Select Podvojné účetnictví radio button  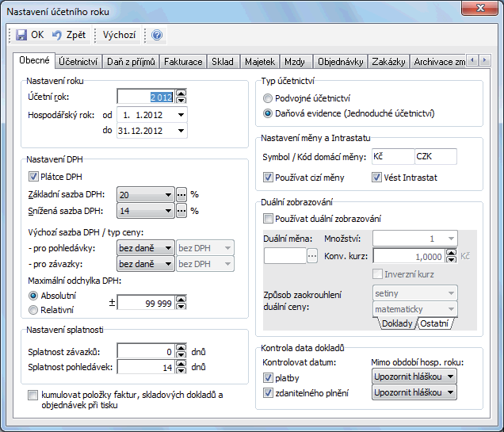tap(268, 98)
